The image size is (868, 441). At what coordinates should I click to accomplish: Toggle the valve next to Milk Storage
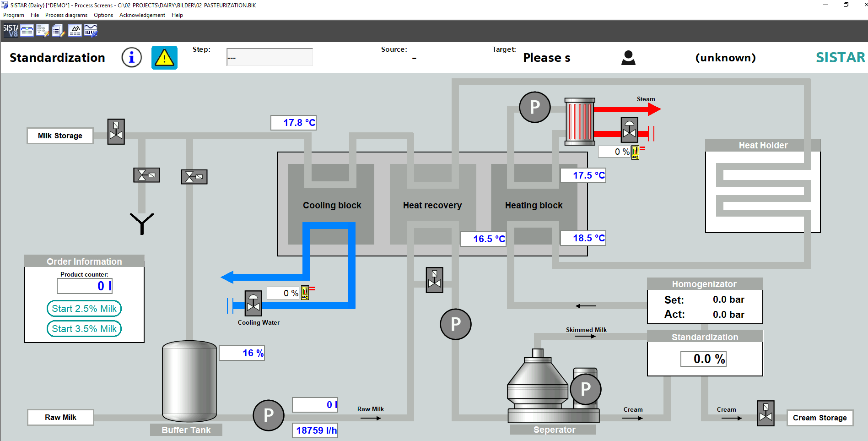pos(116,132)
